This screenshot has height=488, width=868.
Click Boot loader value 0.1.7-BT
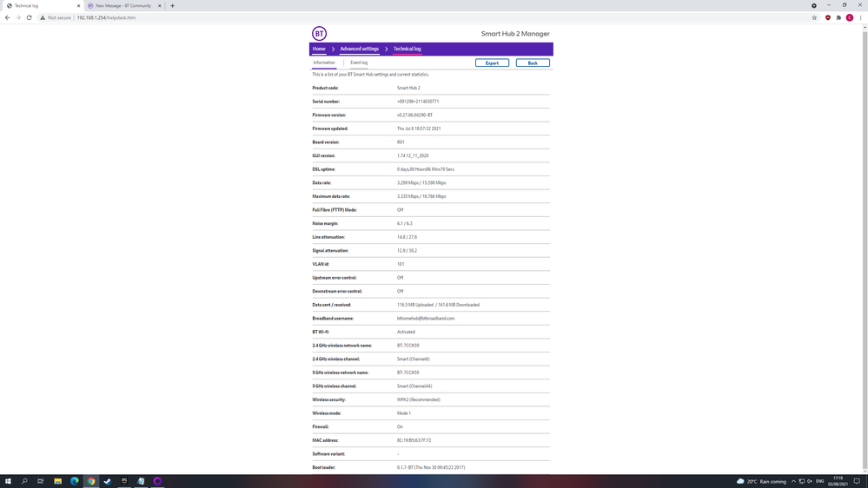(x=431, y=467)
